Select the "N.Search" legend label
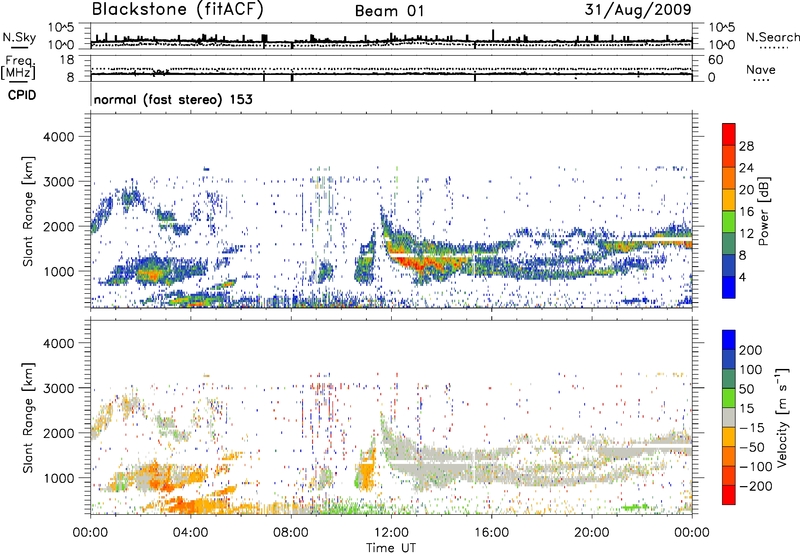 pyautogui.click(x=772, y=37)
